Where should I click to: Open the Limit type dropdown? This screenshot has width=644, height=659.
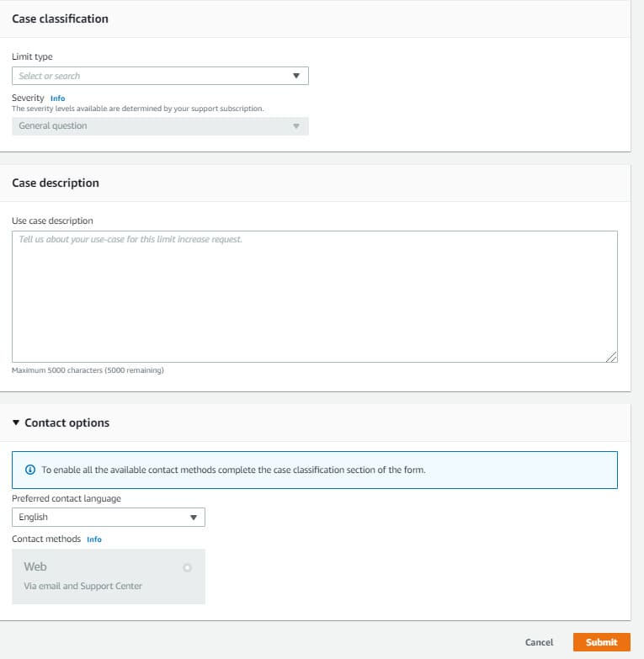(x=160, y=76)
